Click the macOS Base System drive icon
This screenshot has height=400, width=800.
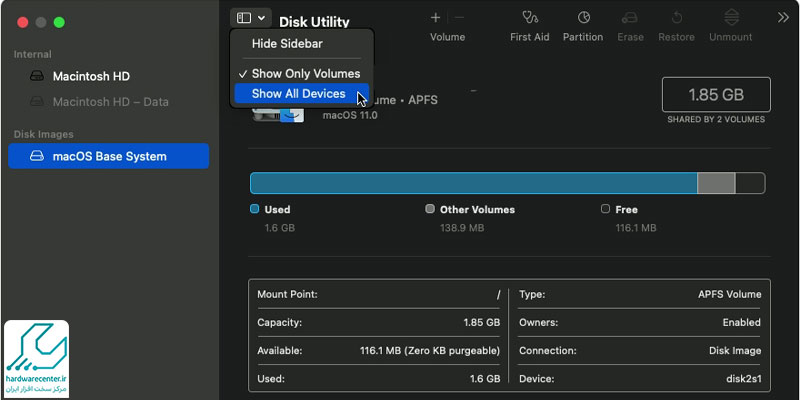pyautogui.click(x=37, y=156)
